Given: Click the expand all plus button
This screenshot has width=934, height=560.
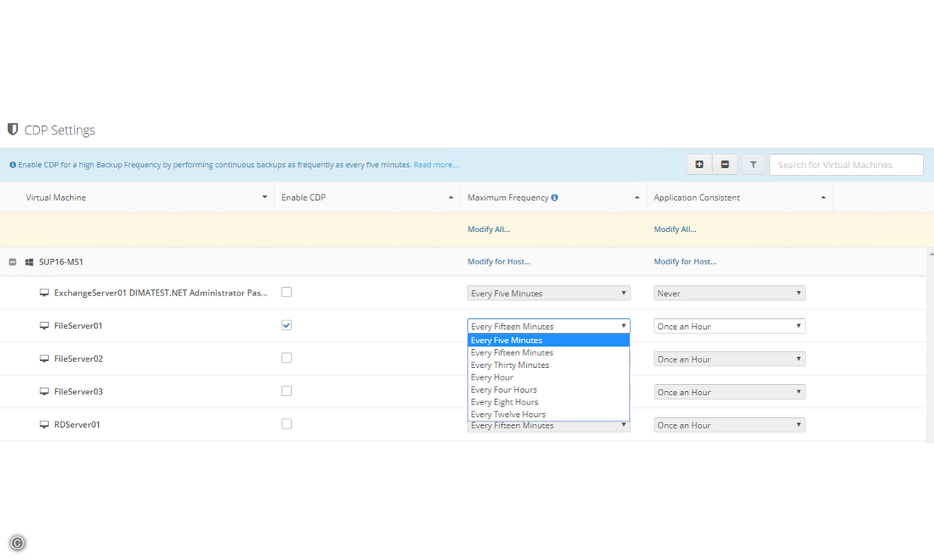Looking at the screenshot, I should (699, 164).
